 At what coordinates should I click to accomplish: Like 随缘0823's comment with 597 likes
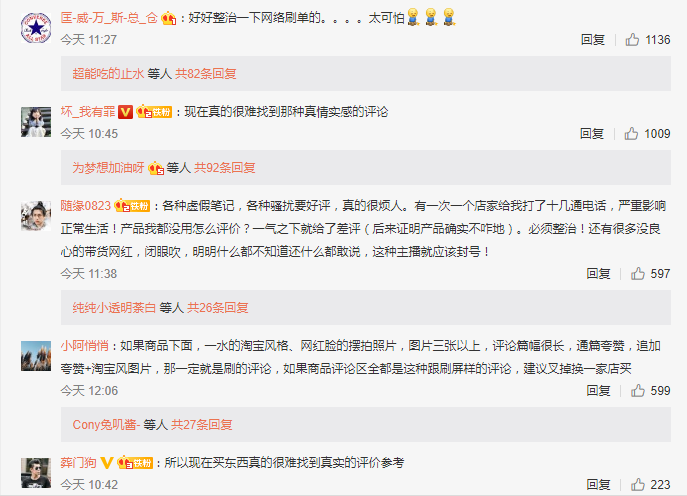pyautogui.click(x=637, y=274)
